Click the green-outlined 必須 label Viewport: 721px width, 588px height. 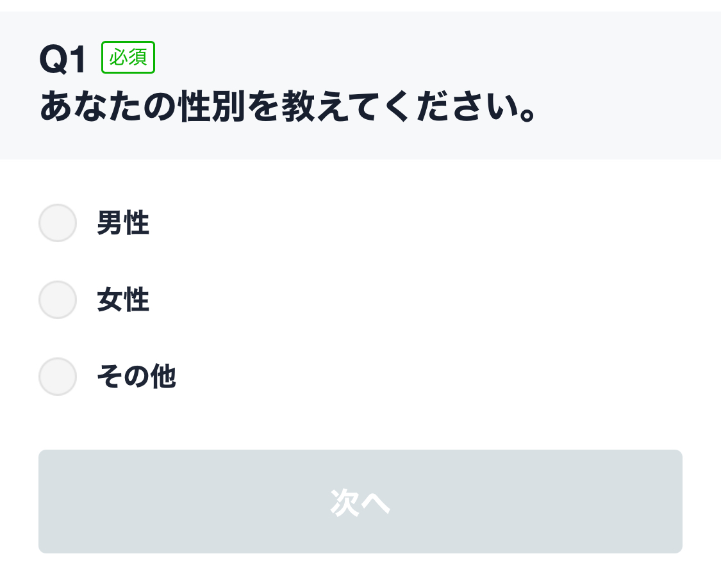pos(128,57)
